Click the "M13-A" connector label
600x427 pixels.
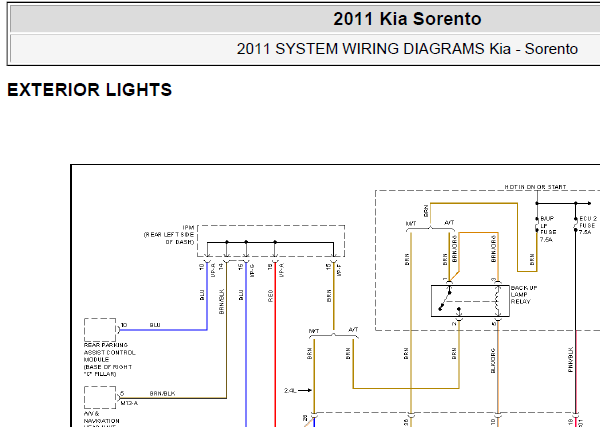coord(129,403)
